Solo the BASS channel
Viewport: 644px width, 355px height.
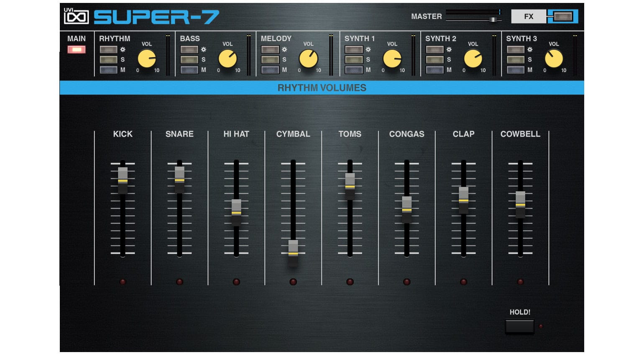pyautogui.click(x=189, y=60)
